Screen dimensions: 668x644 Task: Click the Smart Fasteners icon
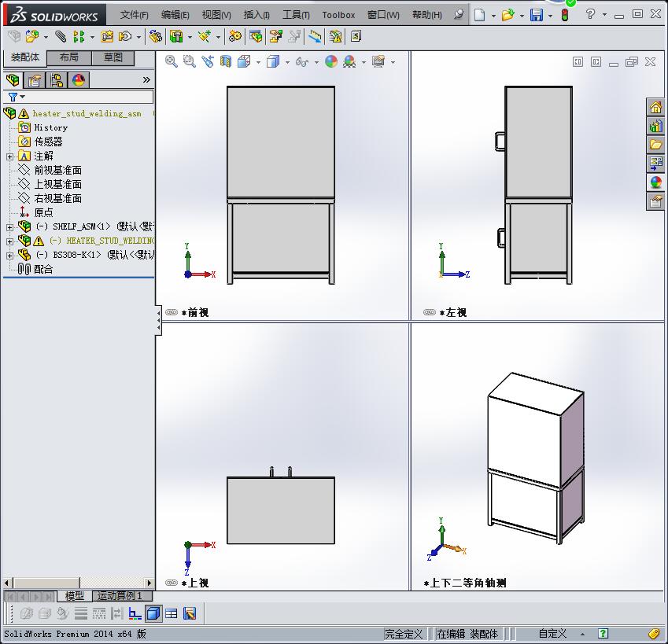coord(107,37)
